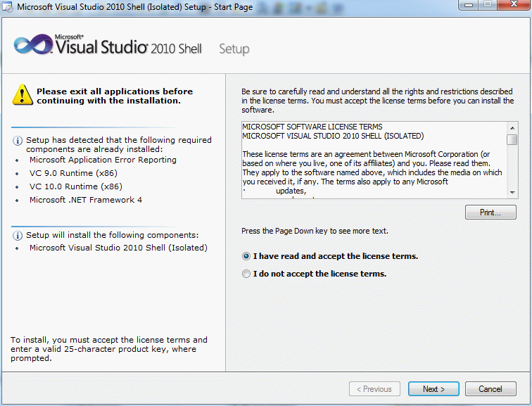Click 'Press the Page Down key' hint text
The width and height of the screenshot is (532, 406).
tap(315, 231)
